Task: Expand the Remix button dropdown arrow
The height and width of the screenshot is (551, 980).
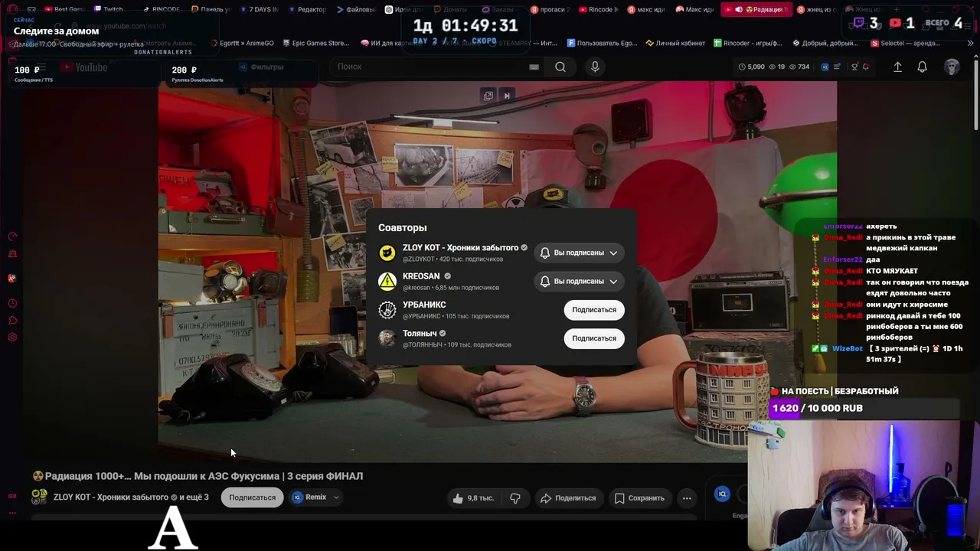Action: [x=335, y=497]
